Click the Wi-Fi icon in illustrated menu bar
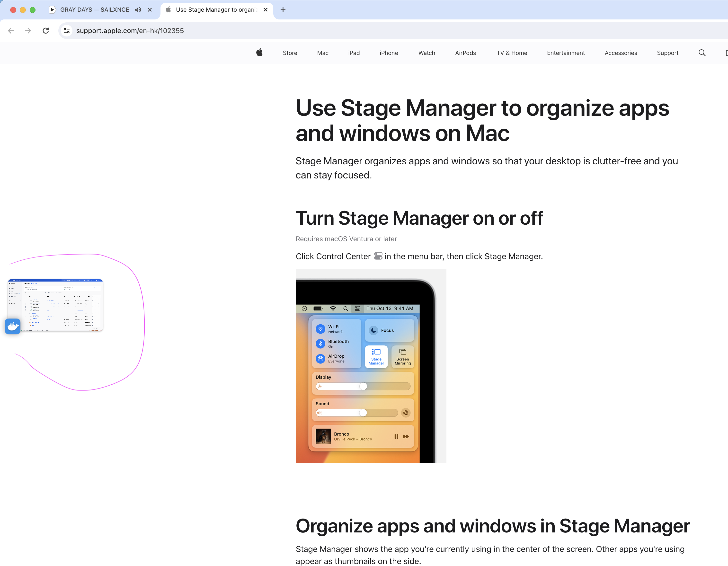The height and width of the screenshot is (566, 728). click(333, 308)
